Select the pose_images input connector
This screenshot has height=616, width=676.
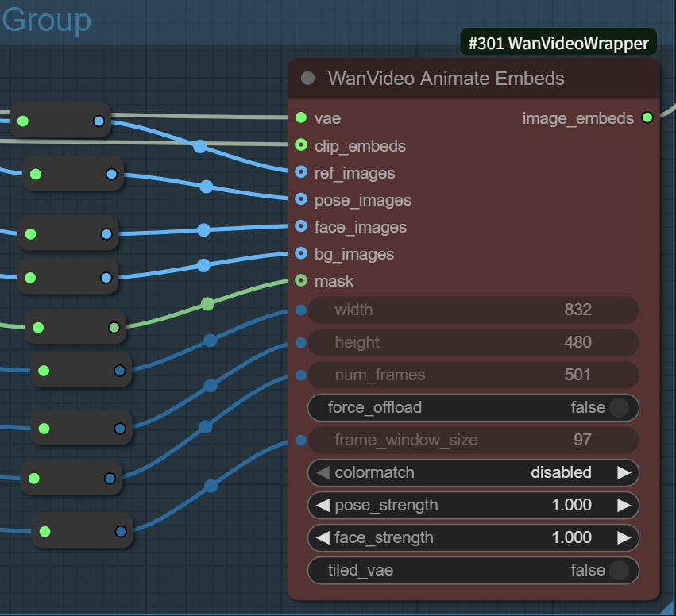pyautogui.click(x=301, y=199)
